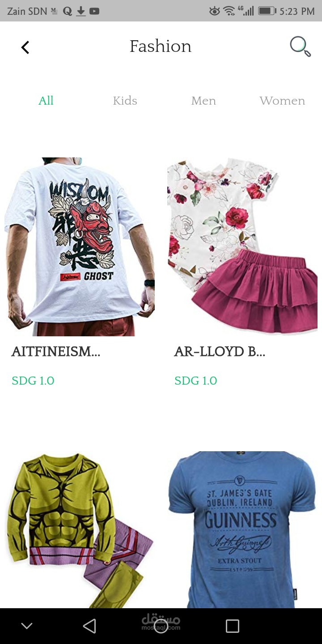The width and height of the screenshot is (322, 644).
Task: Open the floral top and skirt image
Action: 242,246
